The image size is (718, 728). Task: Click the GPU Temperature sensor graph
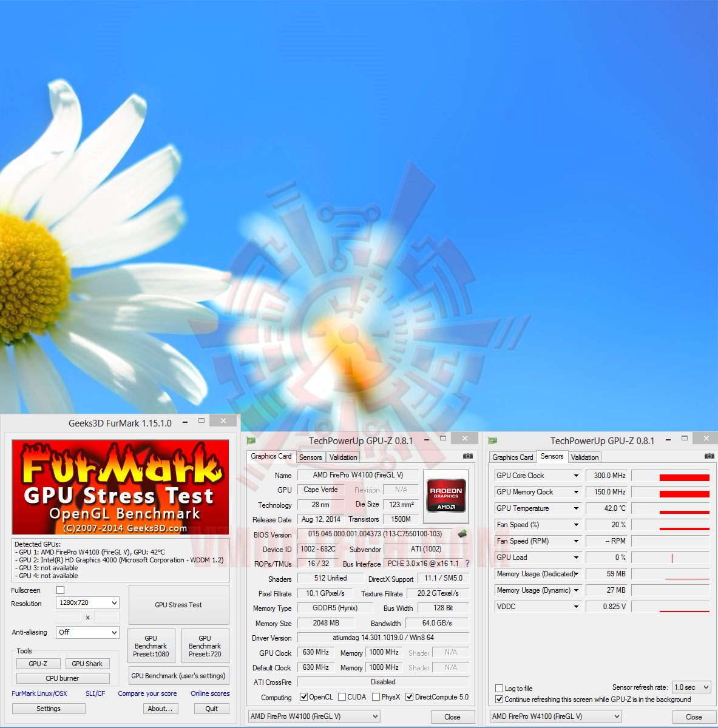[x=671, y=508]
